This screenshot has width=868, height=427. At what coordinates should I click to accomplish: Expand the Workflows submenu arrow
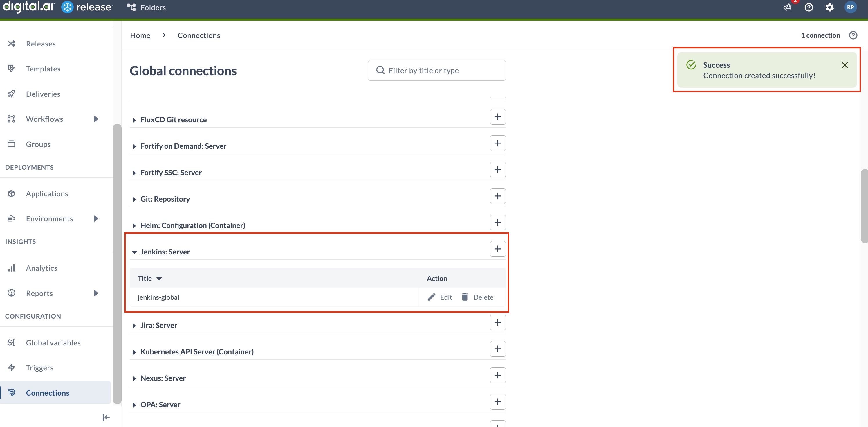click(x=96, y=119)
